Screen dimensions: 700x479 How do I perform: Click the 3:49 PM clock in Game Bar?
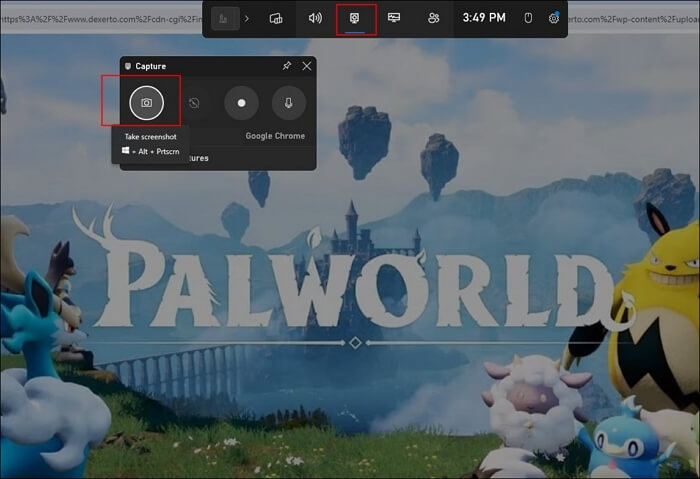(x=484, y=18)
